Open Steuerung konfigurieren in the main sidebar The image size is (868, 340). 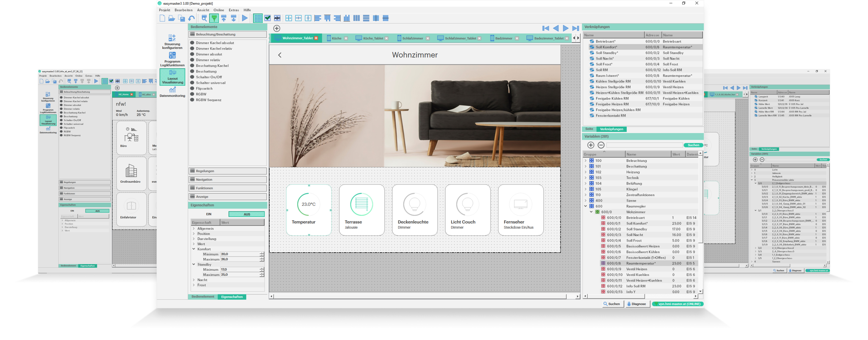[x=172, y=42]
